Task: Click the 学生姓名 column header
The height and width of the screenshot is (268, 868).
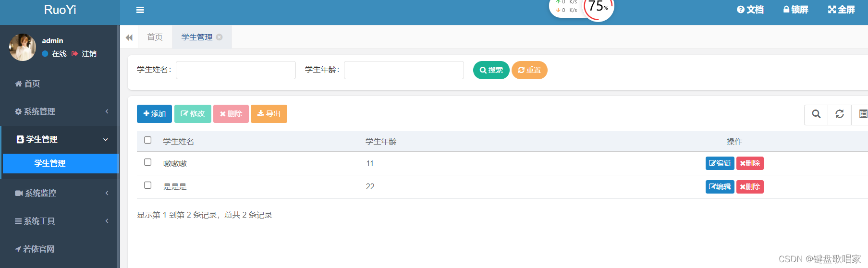Action: click(x=179, y=142)
